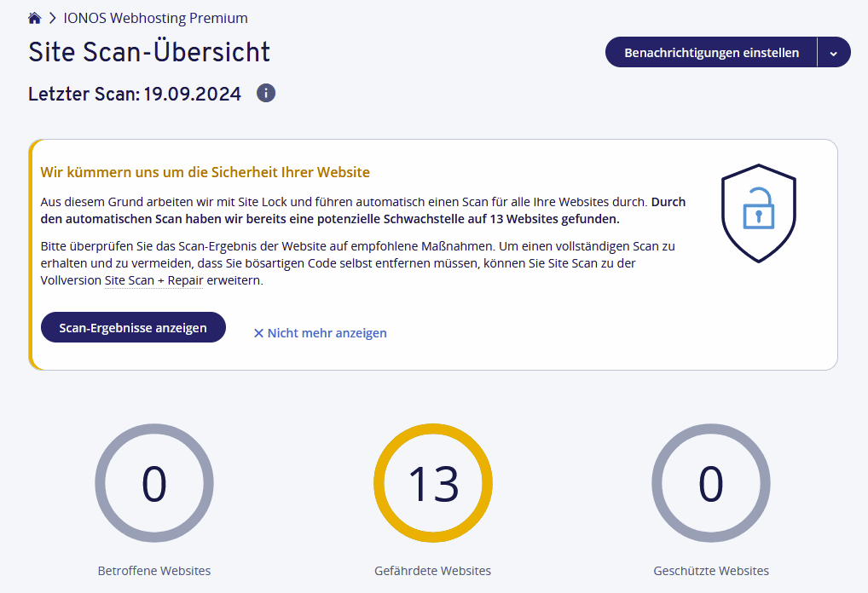This screenshot has width=868, height=593.
Task: Click the paragraph starting with Bitte überprüfen Sie
Action: pos(358,263)
